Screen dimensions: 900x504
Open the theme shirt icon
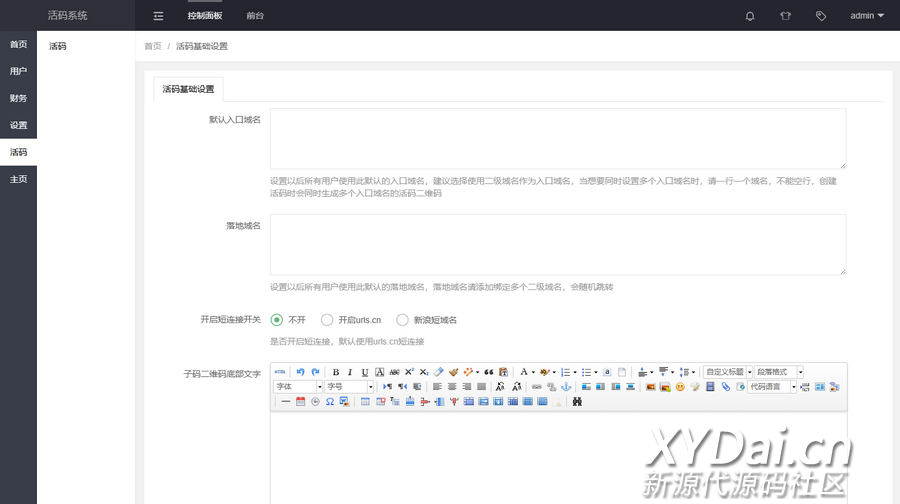click(785, 16)
